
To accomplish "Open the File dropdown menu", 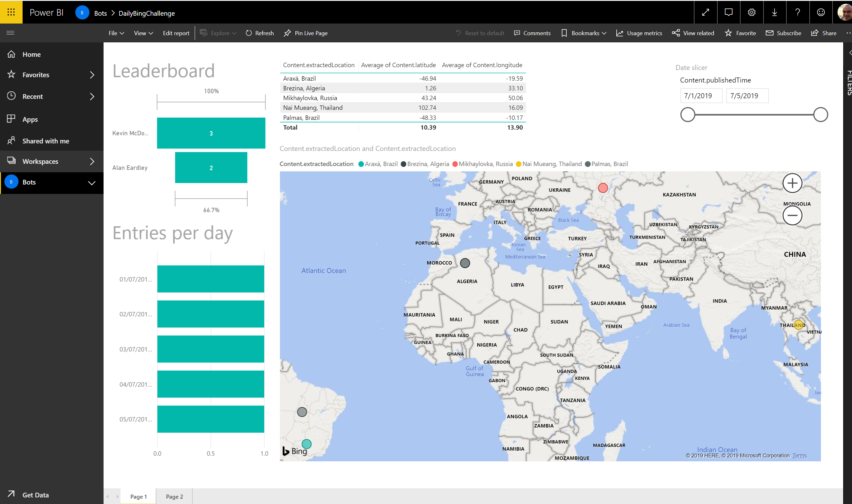I will [116, 33].
